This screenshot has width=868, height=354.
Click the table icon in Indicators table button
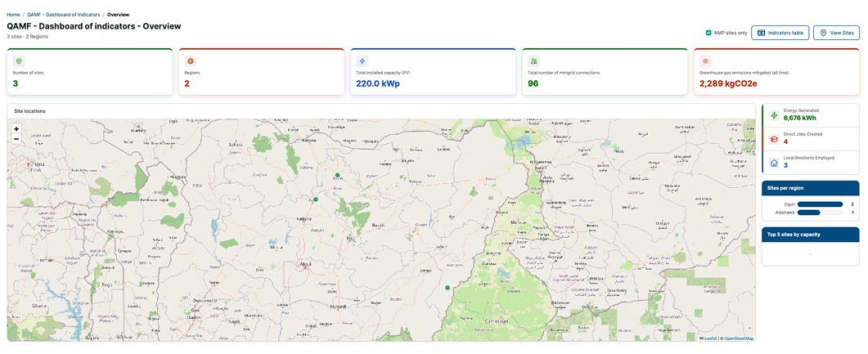click(x=761, y=34)
